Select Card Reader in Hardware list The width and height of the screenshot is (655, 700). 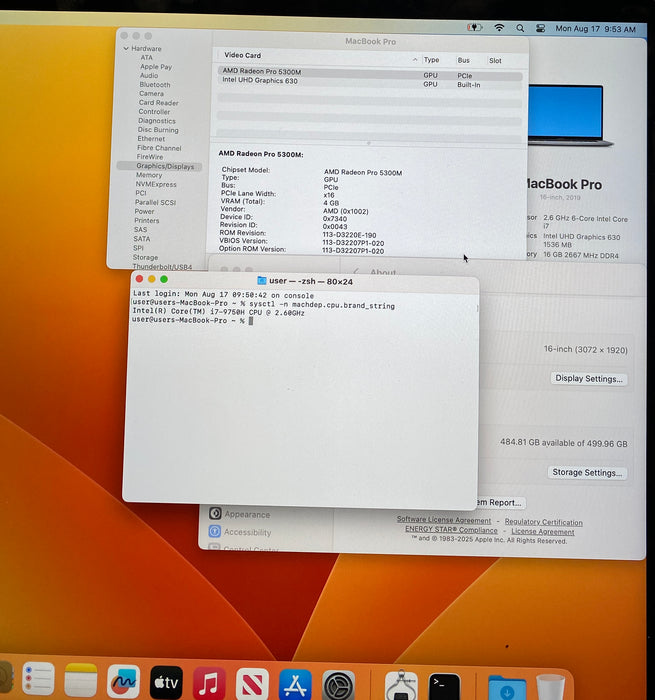(159, 103)
